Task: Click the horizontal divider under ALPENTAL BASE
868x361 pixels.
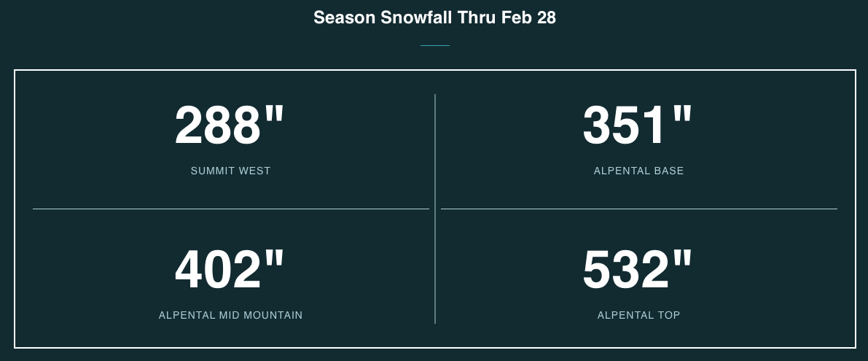Action: tap(639, 209)
